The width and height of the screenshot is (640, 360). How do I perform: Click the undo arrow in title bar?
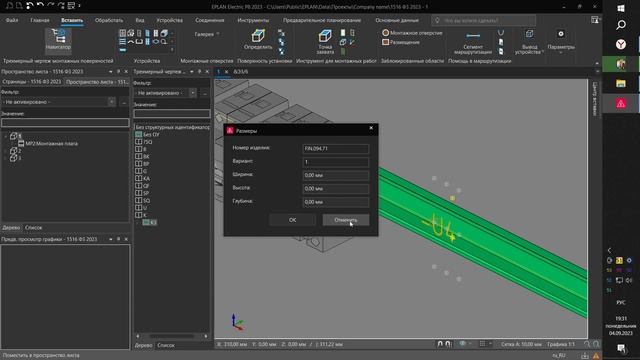[40, 6]
